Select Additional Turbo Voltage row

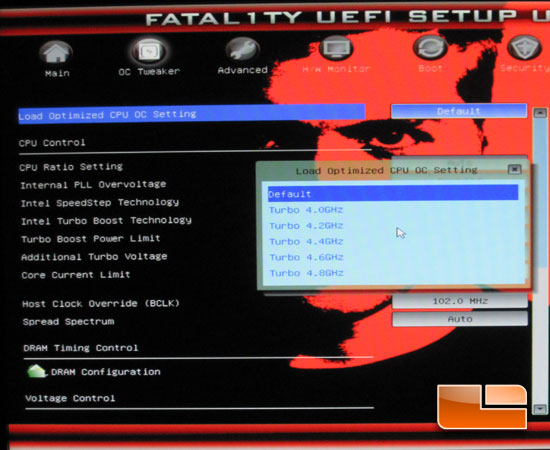pos(94,257)
